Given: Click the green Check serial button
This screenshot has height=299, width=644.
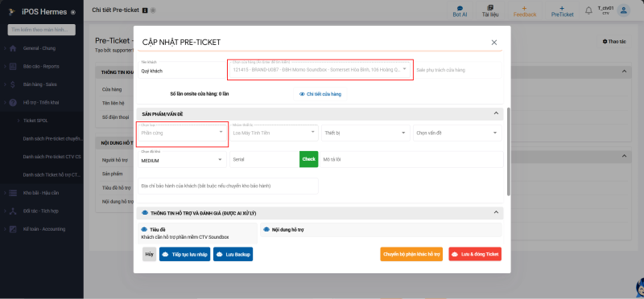Looking at the screenshot, I should pos(309,159).
